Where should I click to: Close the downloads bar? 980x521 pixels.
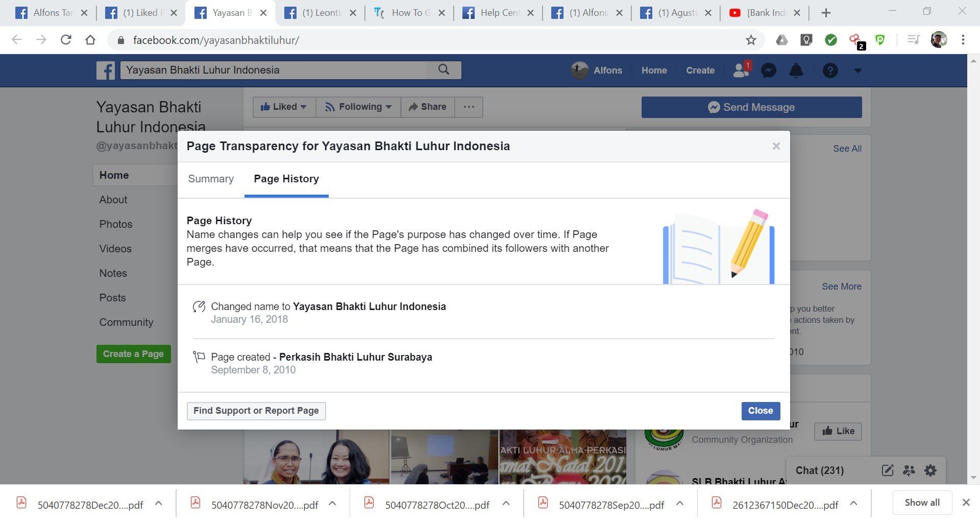point(966,503)
